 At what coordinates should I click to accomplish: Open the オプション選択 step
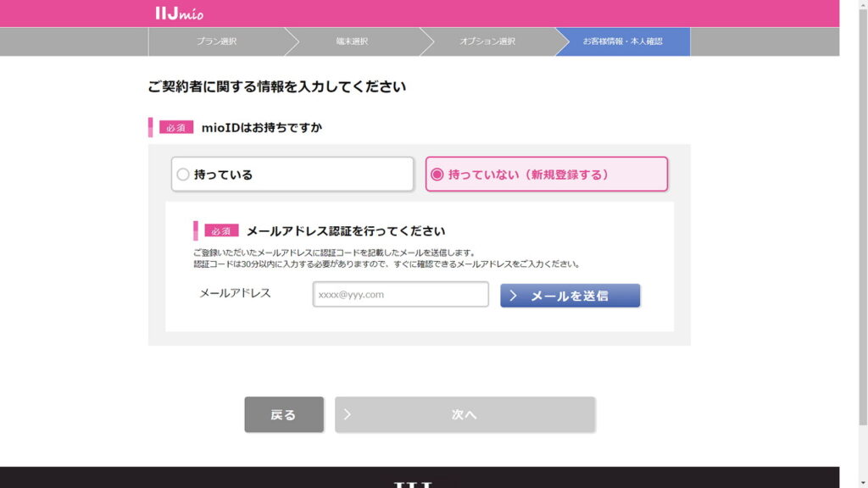pos(487,42)
